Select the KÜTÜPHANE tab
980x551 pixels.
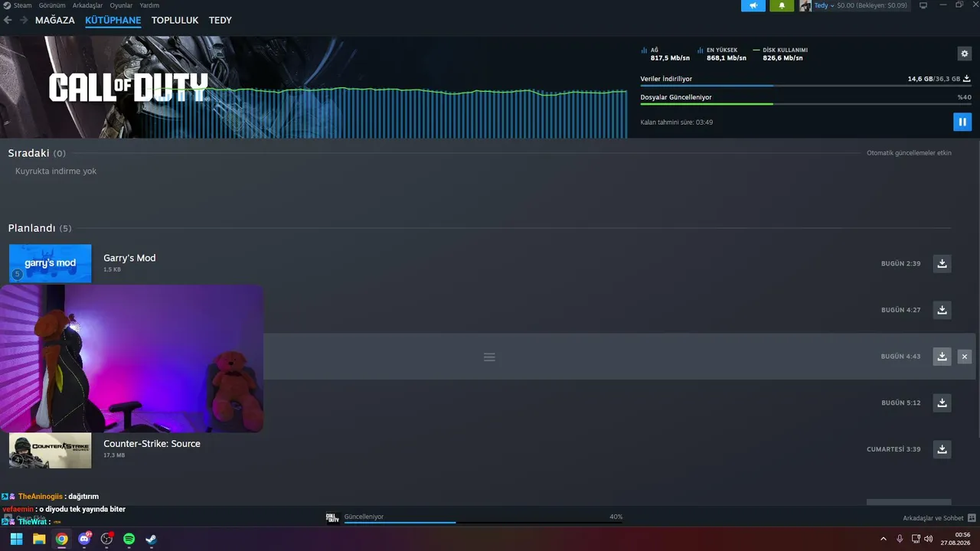[113, 20]
